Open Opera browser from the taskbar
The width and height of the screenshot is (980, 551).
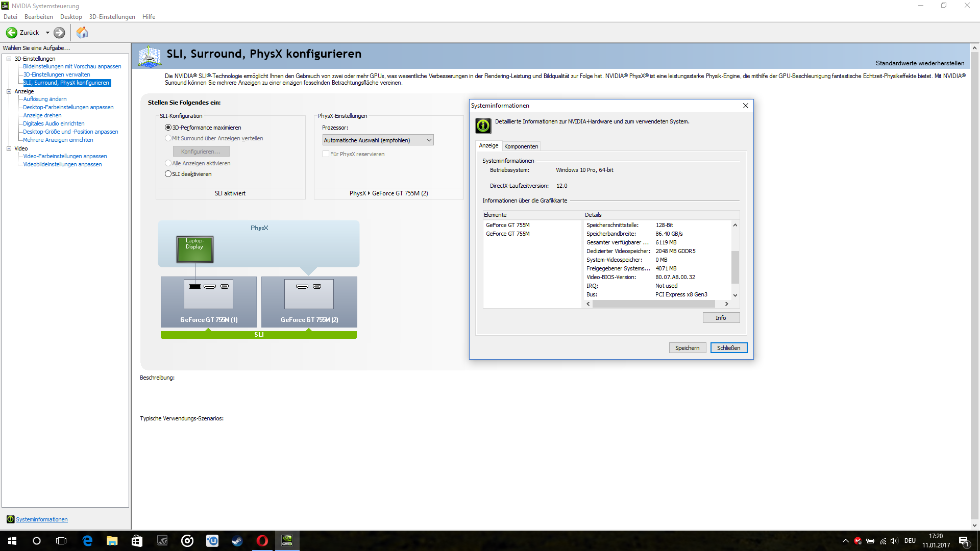tap(262, 541)
